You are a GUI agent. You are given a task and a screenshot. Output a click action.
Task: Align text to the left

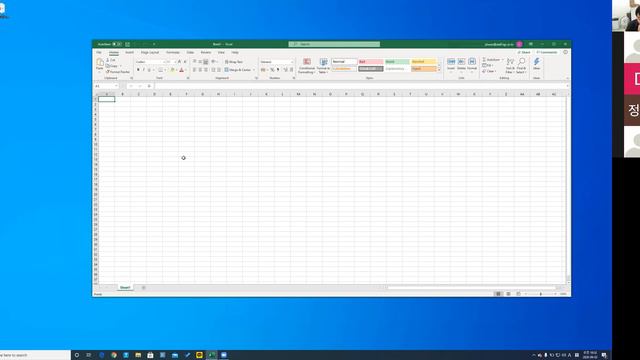194,70
